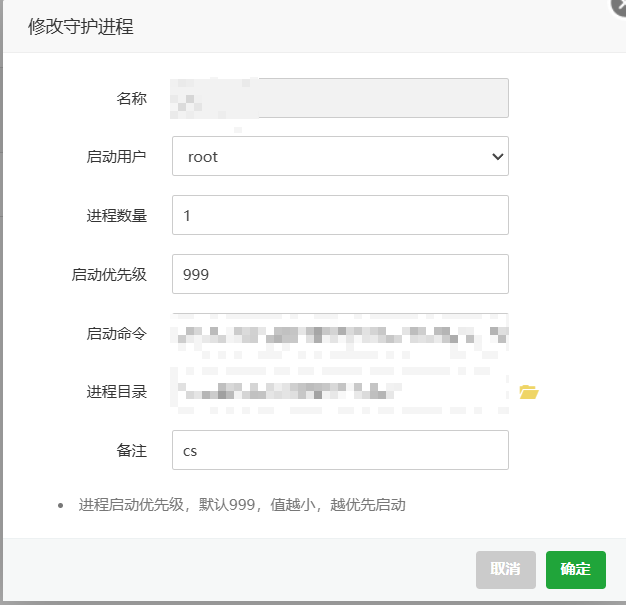Open the 启动用户 dropdown showing root

340,156
